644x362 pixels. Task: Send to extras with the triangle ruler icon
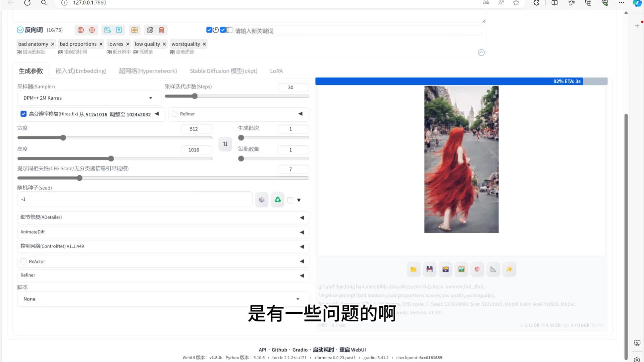493,269
